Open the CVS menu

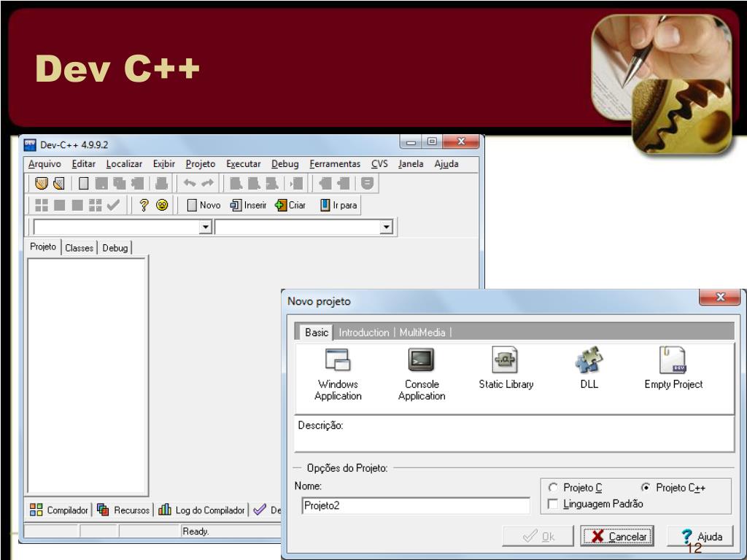click(379, 164)
